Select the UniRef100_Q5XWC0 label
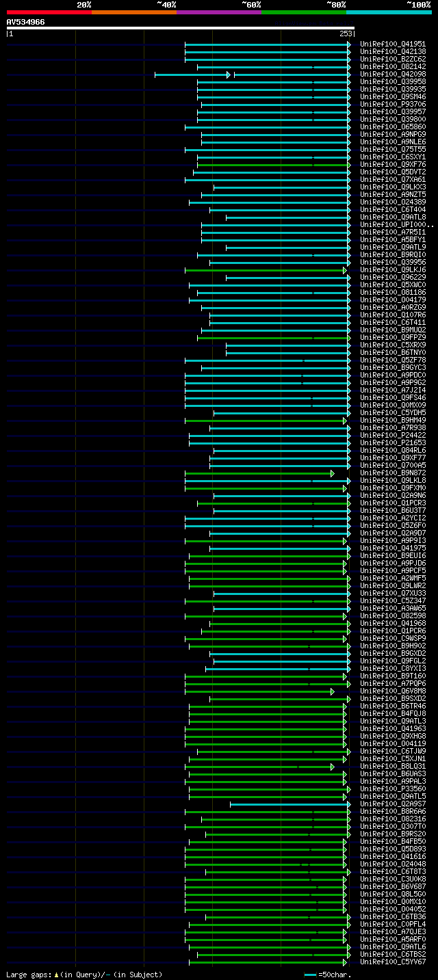The width and height of the screenshot is (438, 980). pyautogui.click(x=393, y=285)
